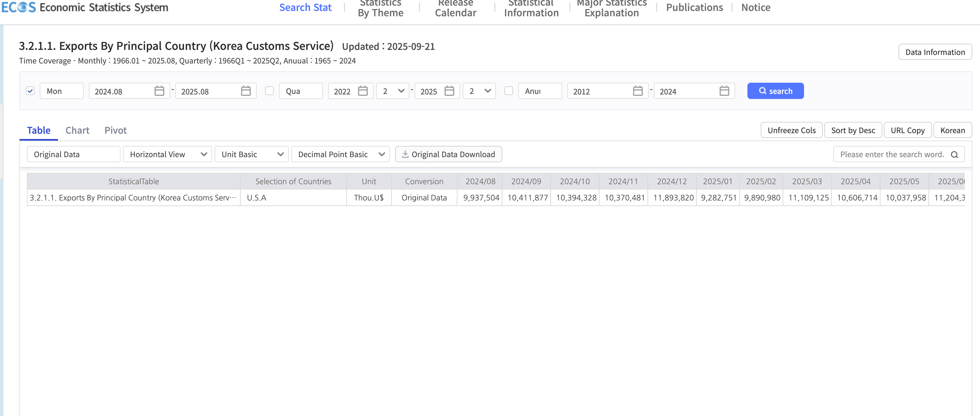The width and height of the screenshot is (980, 416).
Task: Click the search word input field
Action: coord(891,155)
